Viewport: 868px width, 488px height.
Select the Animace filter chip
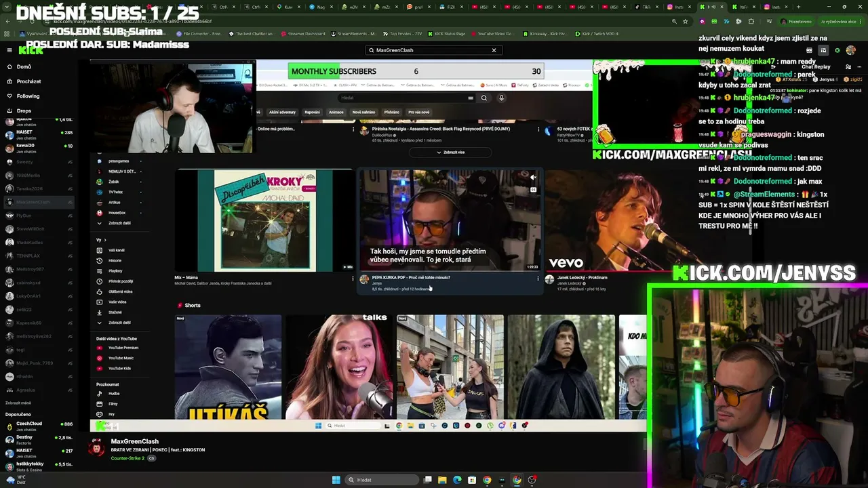(336, 112)
